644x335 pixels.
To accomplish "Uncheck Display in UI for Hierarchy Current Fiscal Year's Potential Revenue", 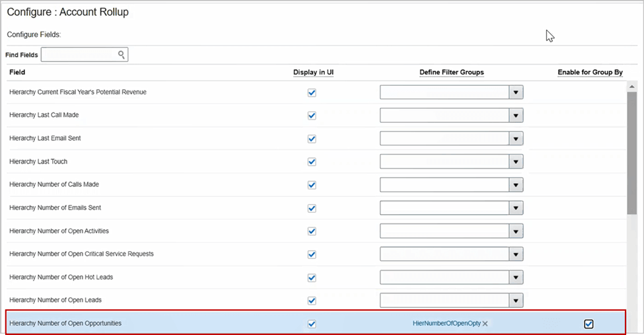I will pos(312,93).
